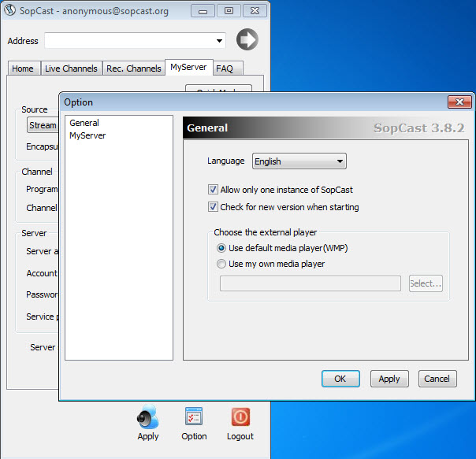Open the Language dropdown set to English

coord(299,161)
